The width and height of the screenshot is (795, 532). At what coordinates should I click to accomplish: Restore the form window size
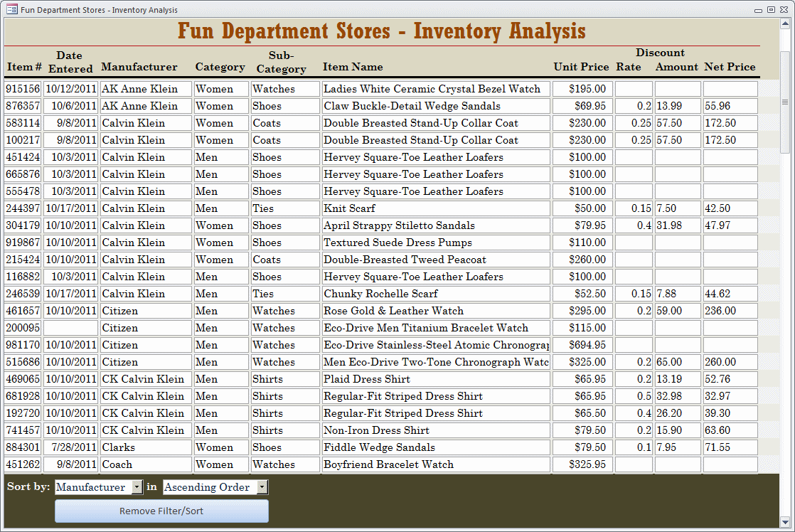[x=771, y=10]
